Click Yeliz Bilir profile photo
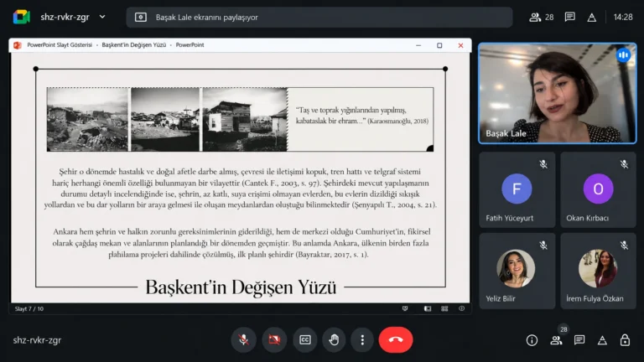Screen dimensions: 644x362 [516, 268]
